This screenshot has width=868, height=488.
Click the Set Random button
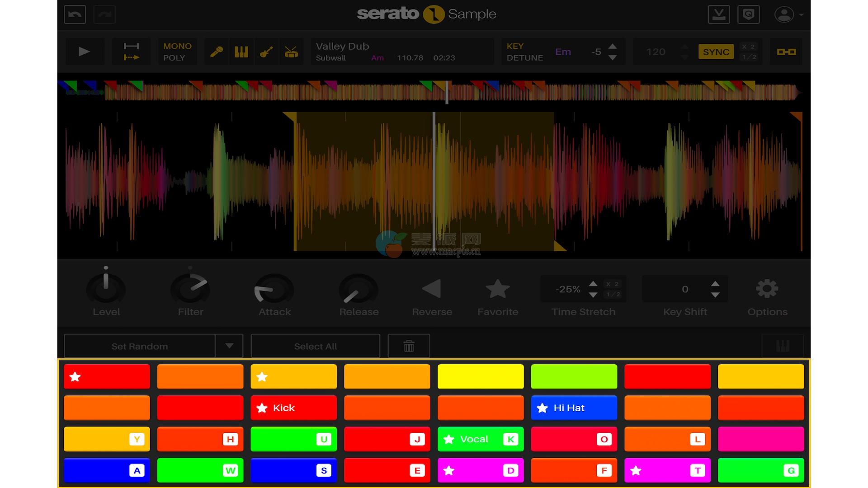(x=140, y=346)
